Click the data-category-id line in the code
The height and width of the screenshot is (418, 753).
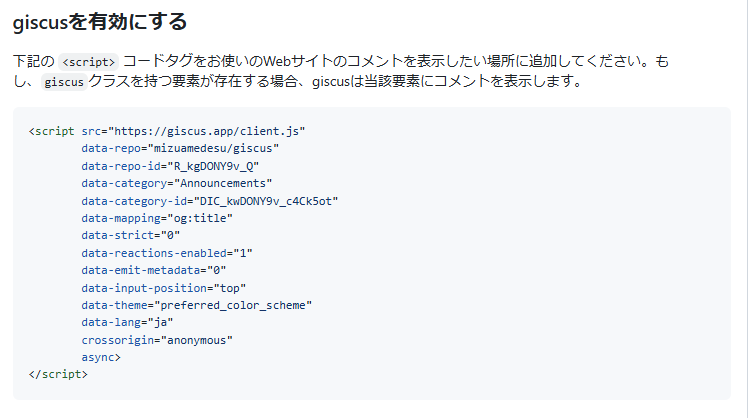[x=210, y=201]
